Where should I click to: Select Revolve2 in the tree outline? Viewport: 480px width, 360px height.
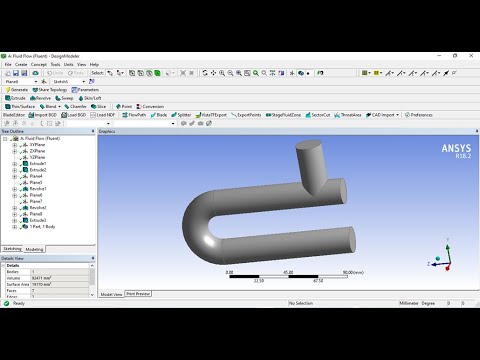(38, 208)
